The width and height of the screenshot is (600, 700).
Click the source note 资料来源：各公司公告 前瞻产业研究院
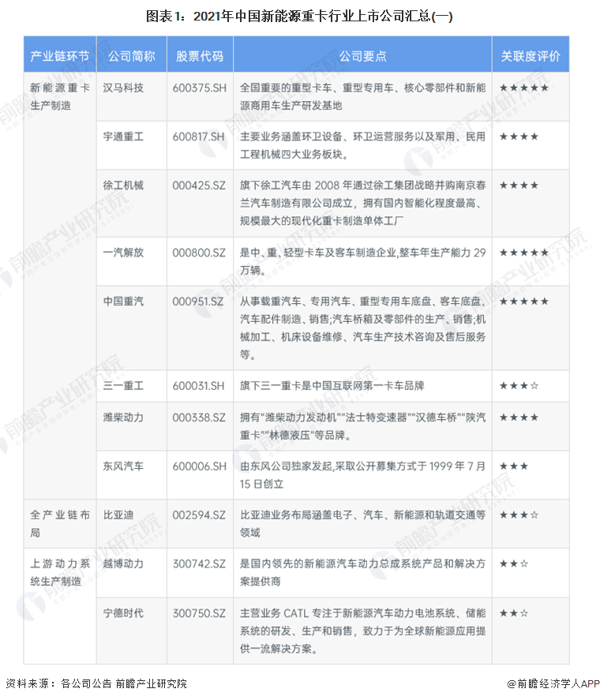[96, 683]
